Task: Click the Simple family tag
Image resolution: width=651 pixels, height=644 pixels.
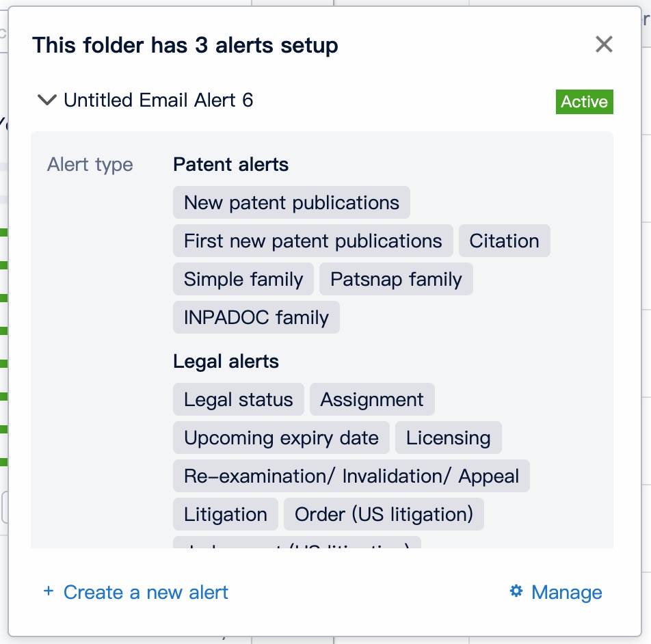Action: pos(243,280)
